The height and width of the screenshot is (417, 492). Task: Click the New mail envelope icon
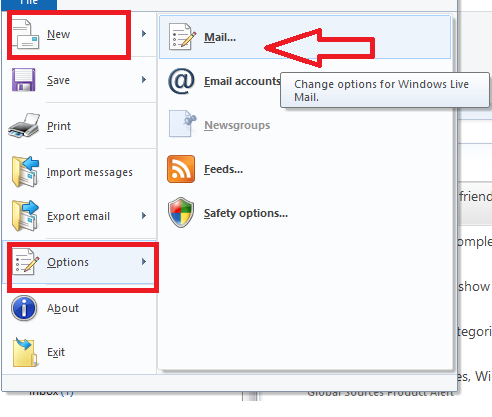[x=26, y=34]
